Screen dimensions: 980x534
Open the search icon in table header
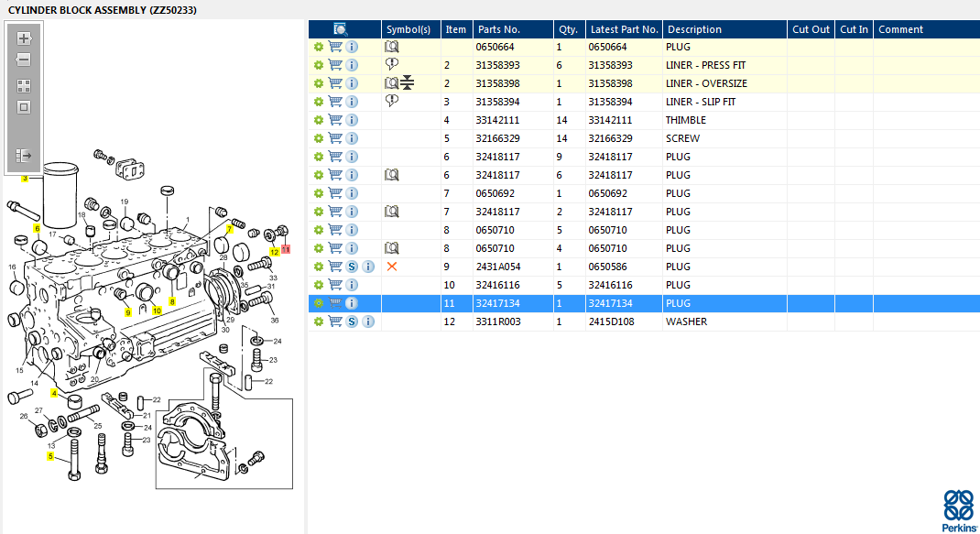coord(341,29)
